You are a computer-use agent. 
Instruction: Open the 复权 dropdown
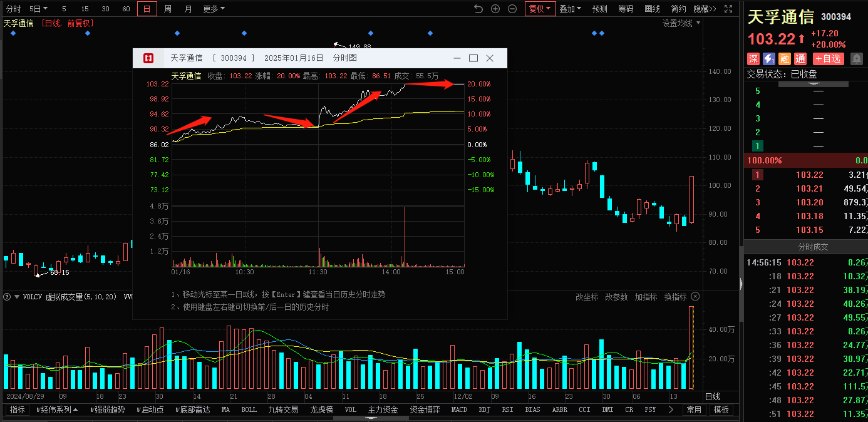540,9
